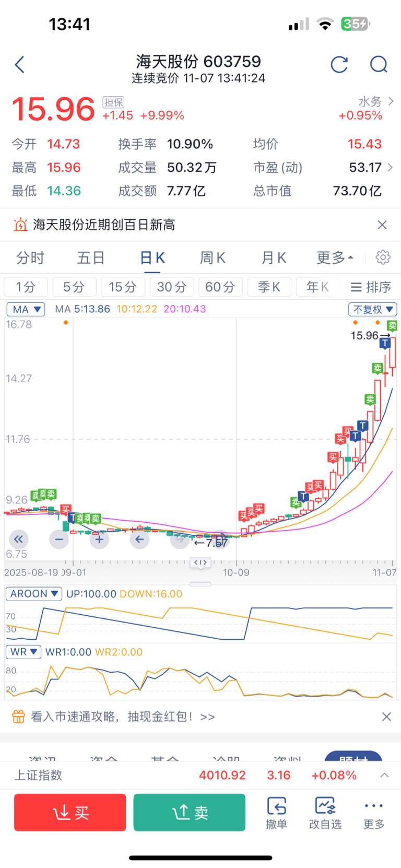Refresh the stock quote
The image size is (401, 868).
tap(339, 65)
